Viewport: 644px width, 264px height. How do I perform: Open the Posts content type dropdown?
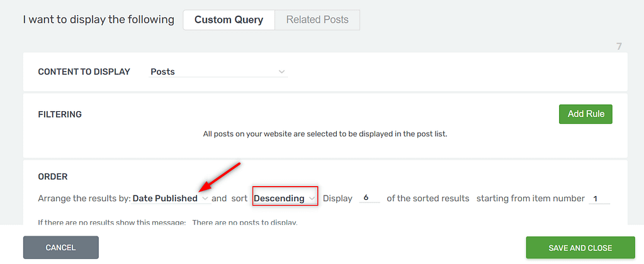pos(218,72)
